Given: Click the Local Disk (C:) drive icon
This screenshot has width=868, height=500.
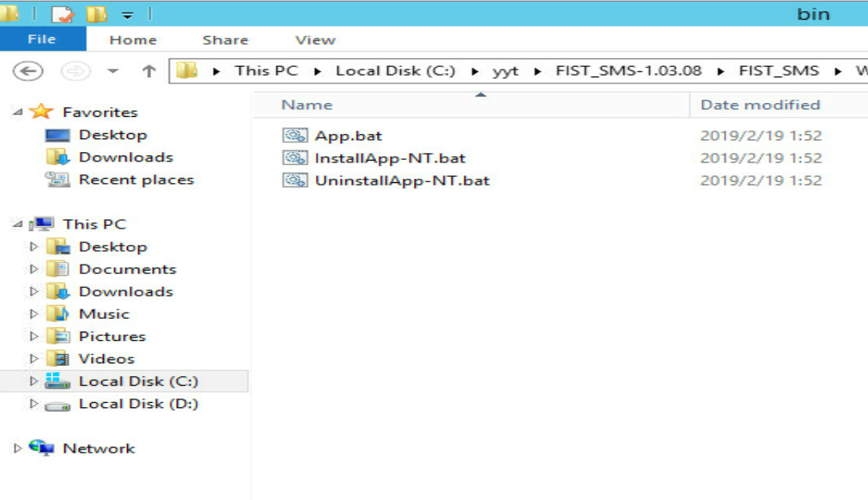Looking at the screenshot, I should (58, 381).
